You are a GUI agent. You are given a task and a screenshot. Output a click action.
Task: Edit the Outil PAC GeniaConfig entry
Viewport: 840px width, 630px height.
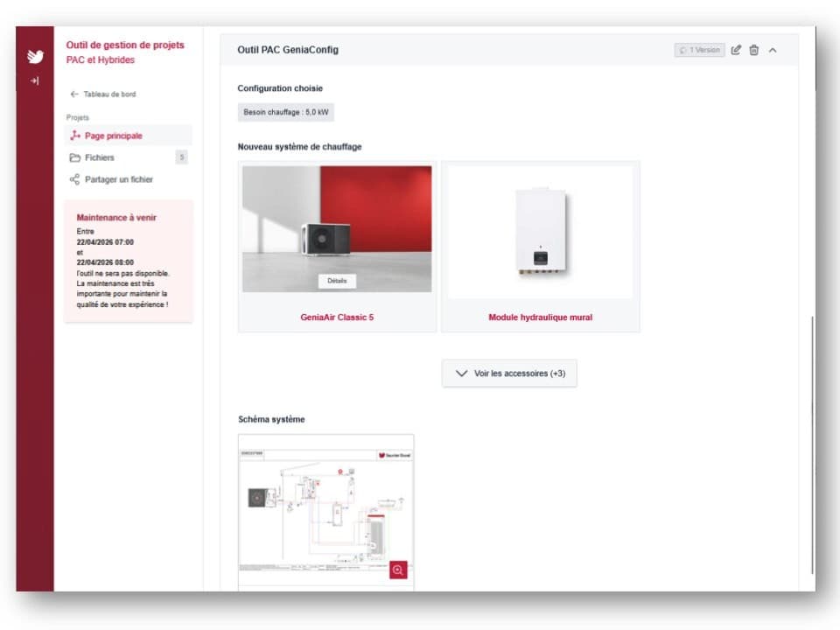click(736, 50)
